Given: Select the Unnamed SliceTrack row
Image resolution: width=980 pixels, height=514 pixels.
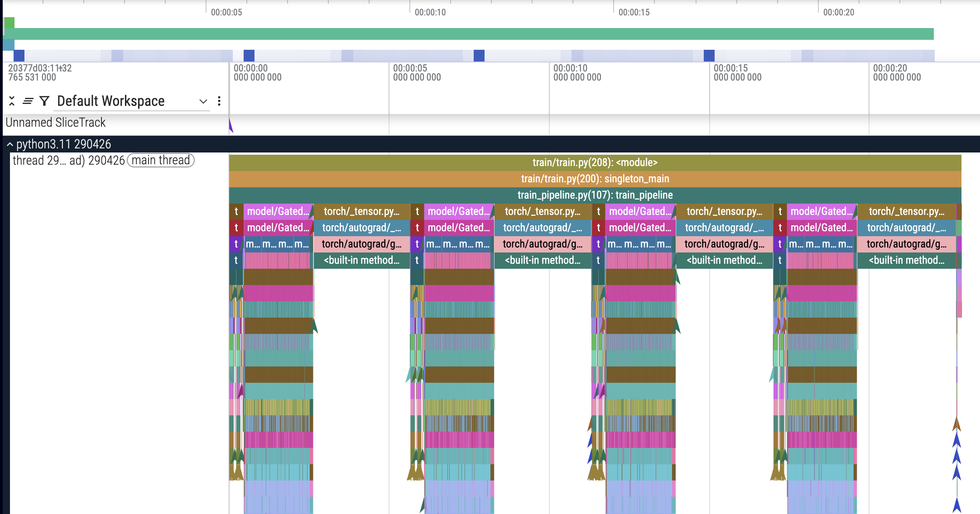Looking at the screenshot, I should tap(56, 123).
